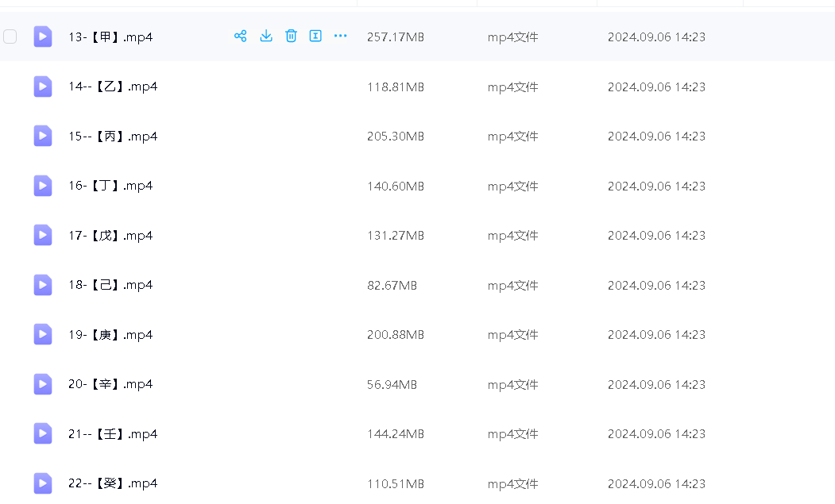Click the video icon of 14--【乙】.mp4

tap(43, 87)
